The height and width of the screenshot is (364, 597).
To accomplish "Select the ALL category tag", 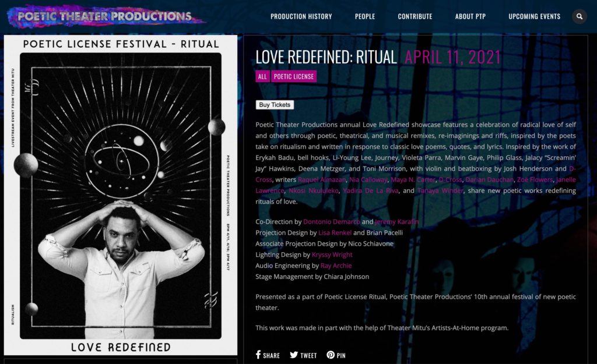I will 262,76.
